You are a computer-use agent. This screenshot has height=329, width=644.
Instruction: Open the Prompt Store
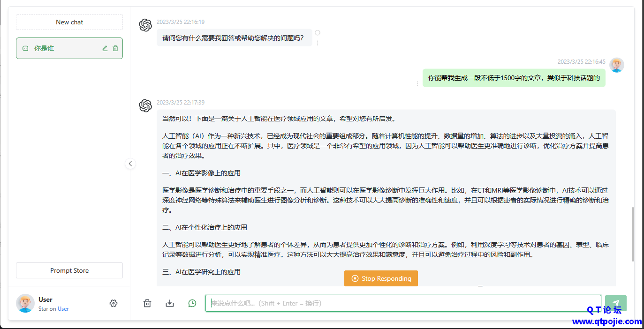click(69, 270)
